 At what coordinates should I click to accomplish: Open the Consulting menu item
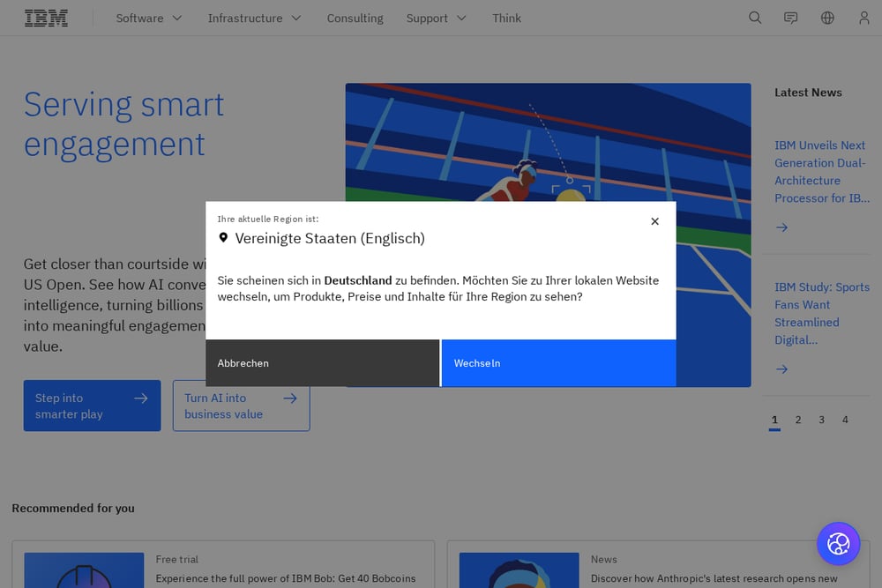point(355,18)
